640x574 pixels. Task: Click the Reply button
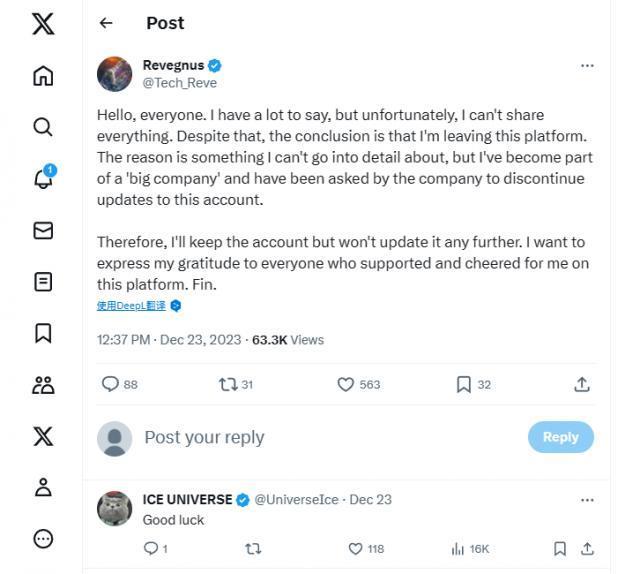click(x=560, y=437)
